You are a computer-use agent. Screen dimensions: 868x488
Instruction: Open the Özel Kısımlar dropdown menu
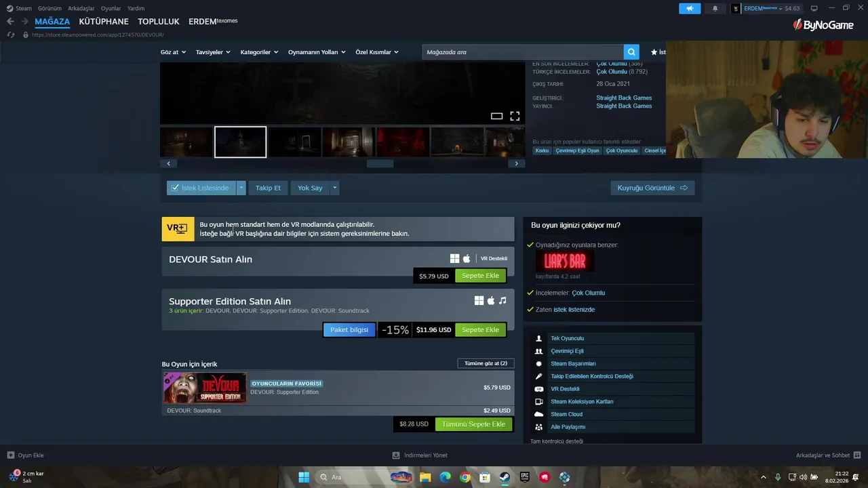(x=377, y=52)
